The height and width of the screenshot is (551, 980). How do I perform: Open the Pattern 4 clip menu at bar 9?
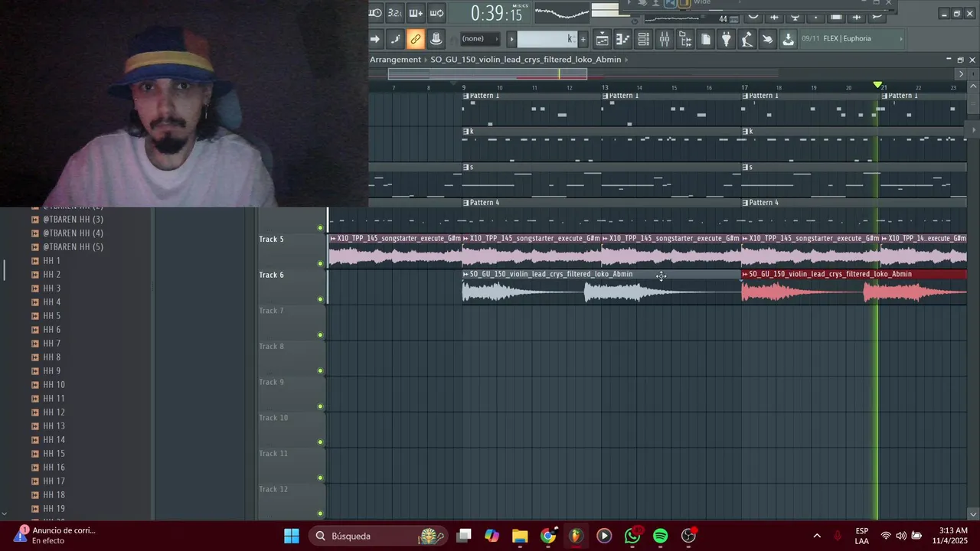pyautogui.click(x=465, y=203)
